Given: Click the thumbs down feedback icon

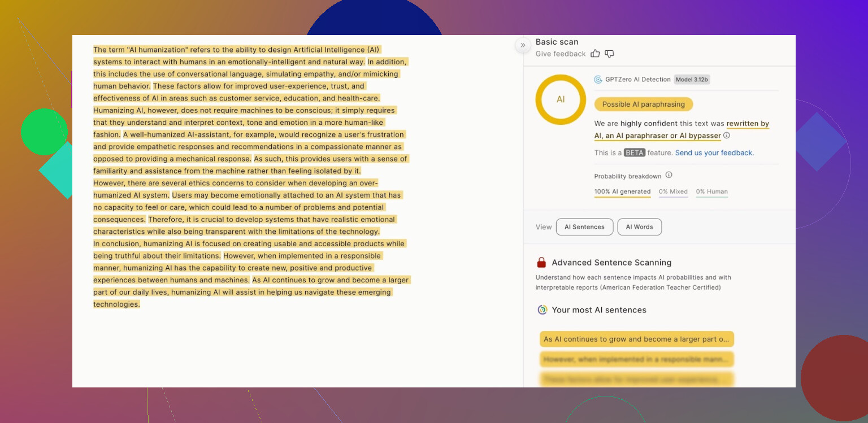Looking at the screenshot, I should (609, 54).
